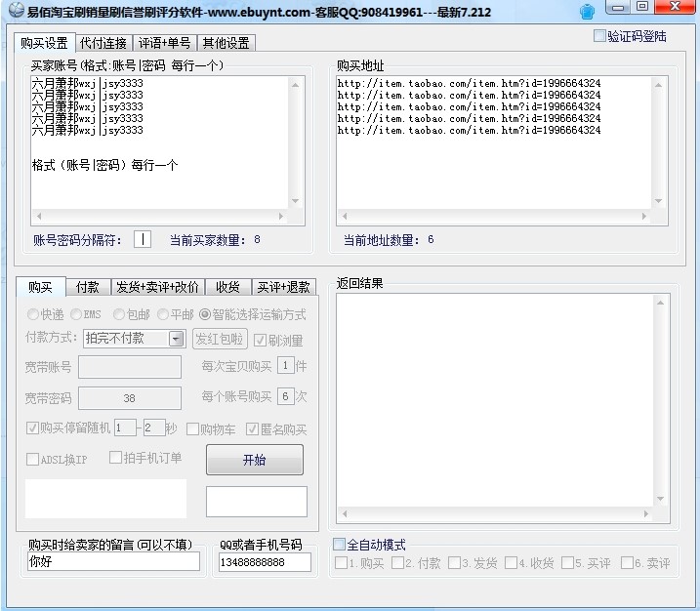This screenshot has width=700, height=611.
Task: Open the 其他设置 tab
Action: [226, 43]
